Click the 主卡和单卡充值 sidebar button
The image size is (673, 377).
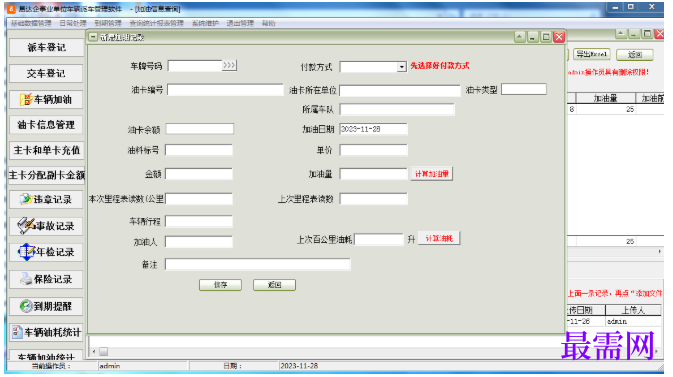46,150
